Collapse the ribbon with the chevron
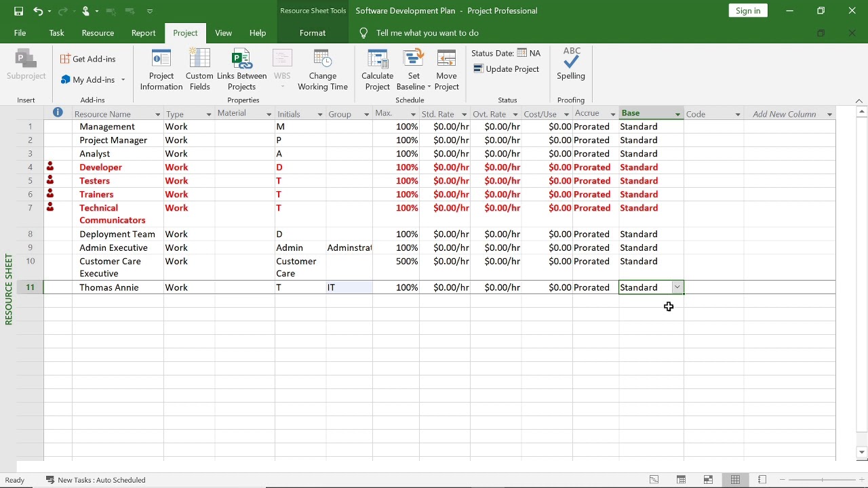Viewport: 868px width, 488px height. point(859,100)
